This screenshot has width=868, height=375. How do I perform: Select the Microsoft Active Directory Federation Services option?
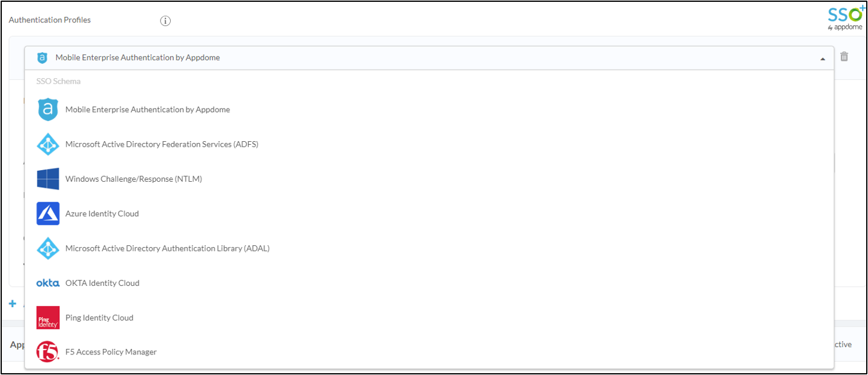161,144
